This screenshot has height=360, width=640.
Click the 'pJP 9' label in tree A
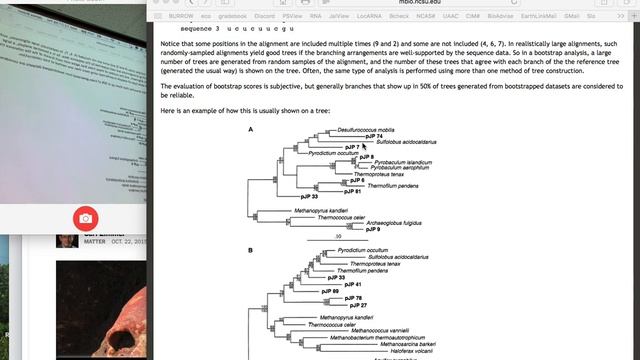373,229
